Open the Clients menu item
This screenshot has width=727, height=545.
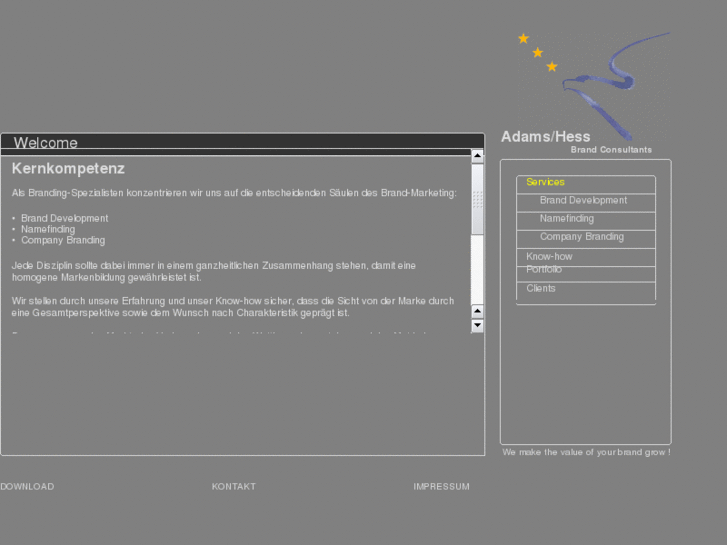(x=541, y=289)
